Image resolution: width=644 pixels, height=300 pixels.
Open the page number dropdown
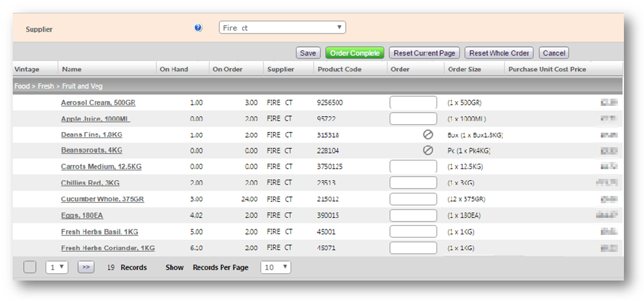tap(57, 267)
